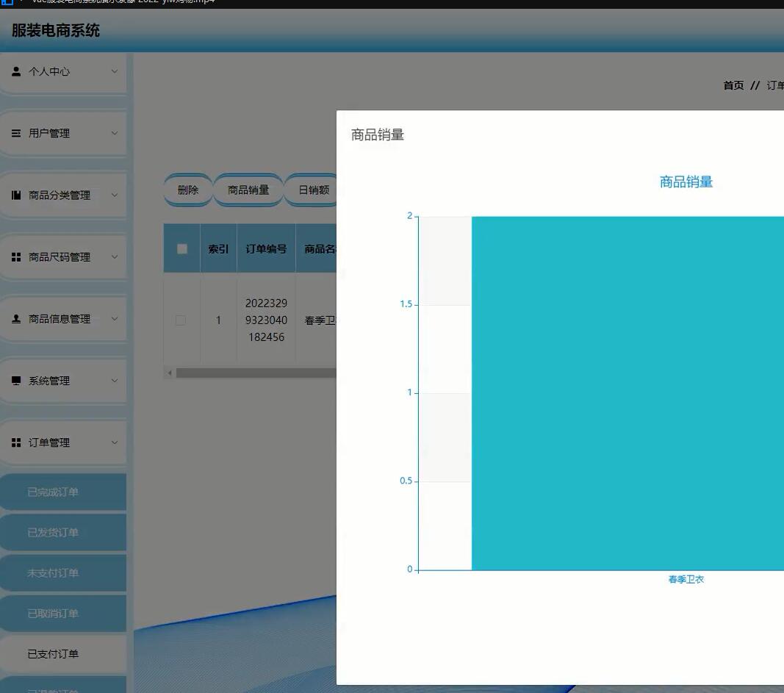Expand the 商品信息管理 chevron

coord(115,318)
